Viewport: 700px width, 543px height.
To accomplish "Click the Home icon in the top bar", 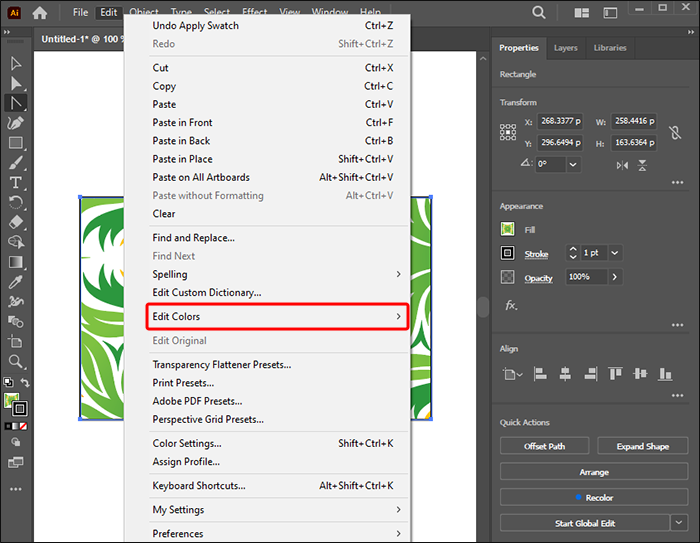I will (x=40, y=13).
